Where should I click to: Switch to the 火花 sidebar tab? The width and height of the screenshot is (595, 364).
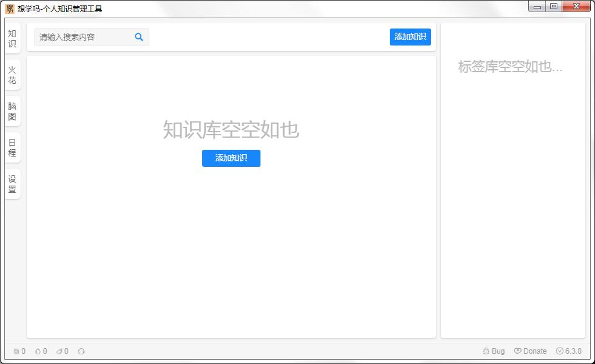(12, 75)
